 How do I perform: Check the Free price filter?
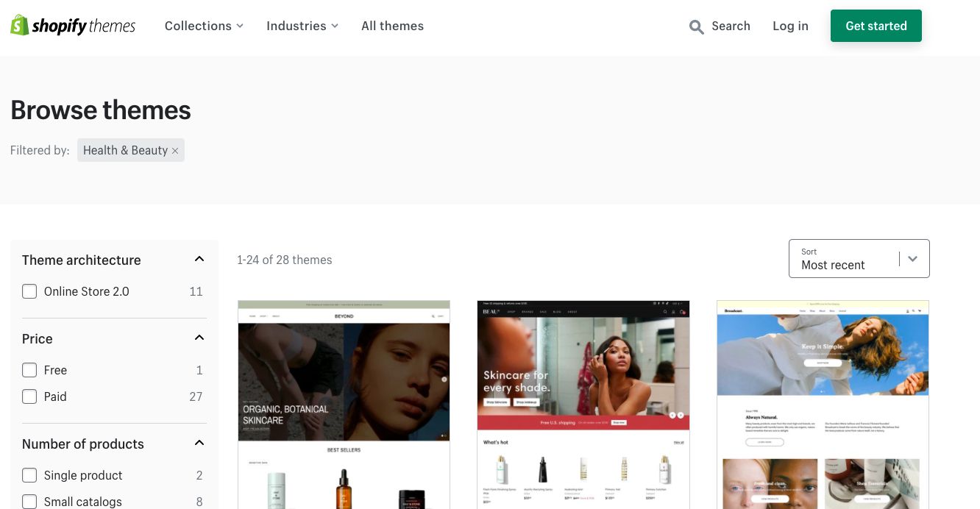click(29, 370)
